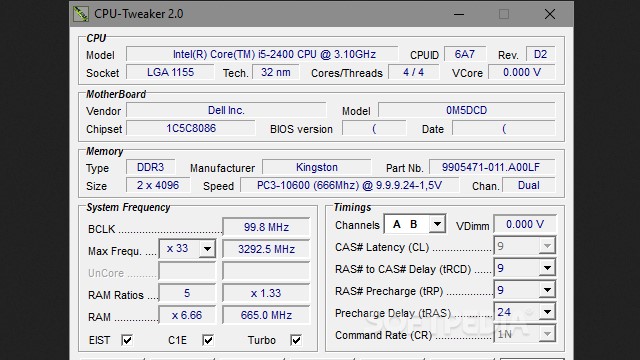Close the CPU-Tweaker window

coord(550,14)
